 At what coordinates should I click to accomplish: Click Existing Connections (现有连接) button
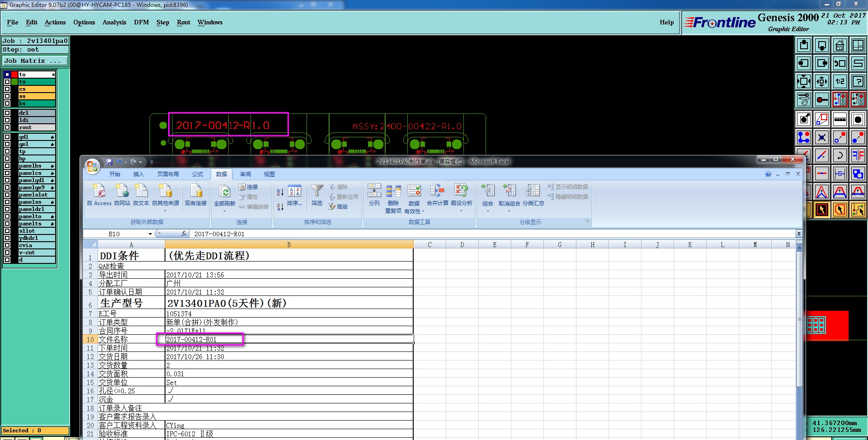(196, 195)
